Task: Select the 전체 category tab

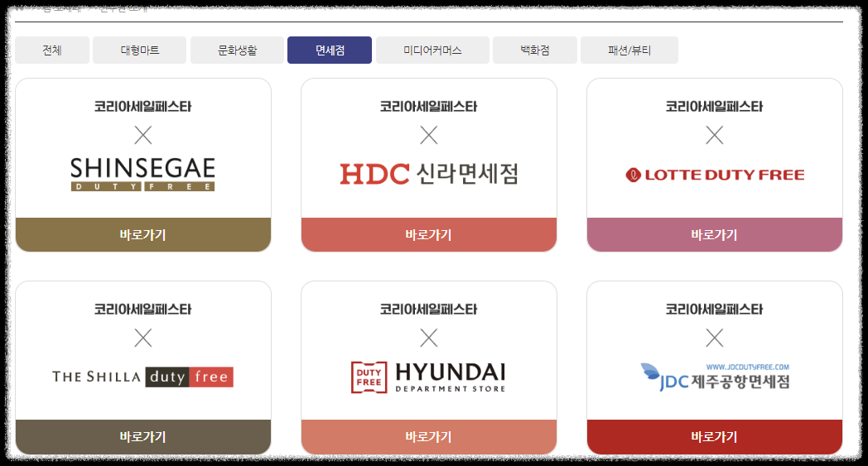Action: coord(52,50)
